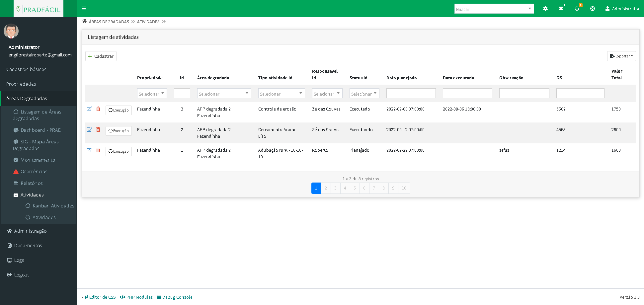Image resolution: width=644 pixels, height=305 pixels.
Task: Open the notifications bell icon
Action: (577, 9)
